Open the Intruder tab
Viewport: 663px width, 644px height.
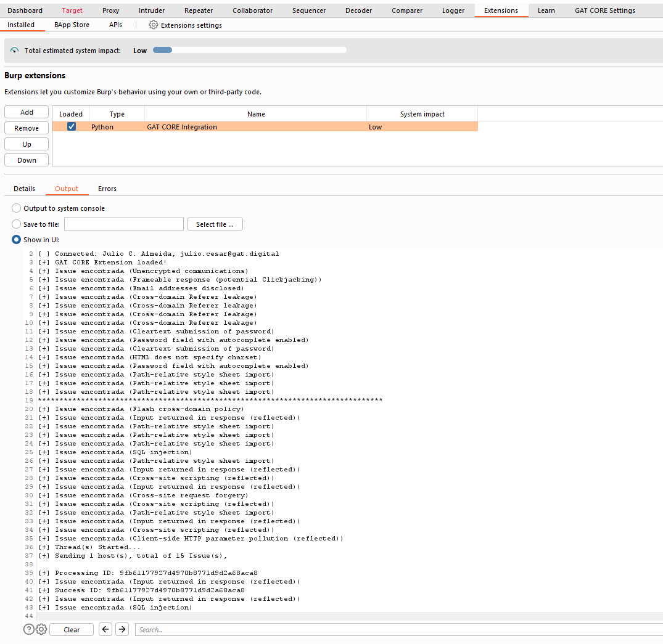(x=152, y=10)
